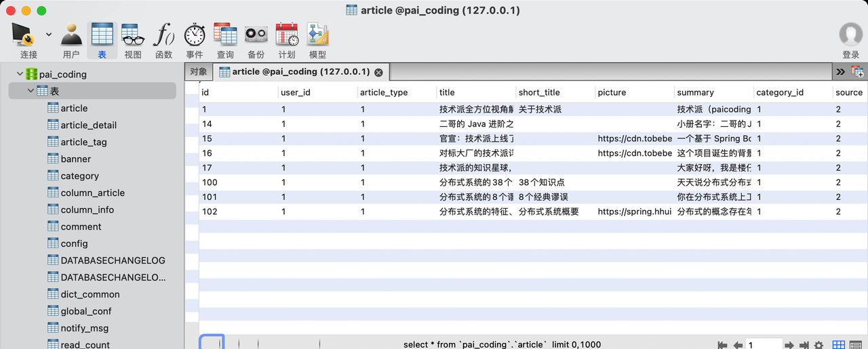Click the summary column header

(x=715, y=92)
